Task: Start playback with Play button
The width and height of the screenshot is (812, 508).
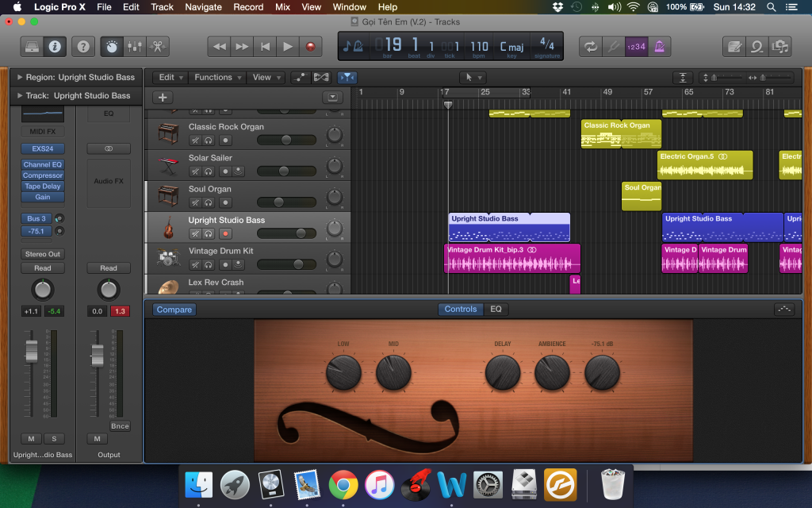Action: tap(287, 47)
